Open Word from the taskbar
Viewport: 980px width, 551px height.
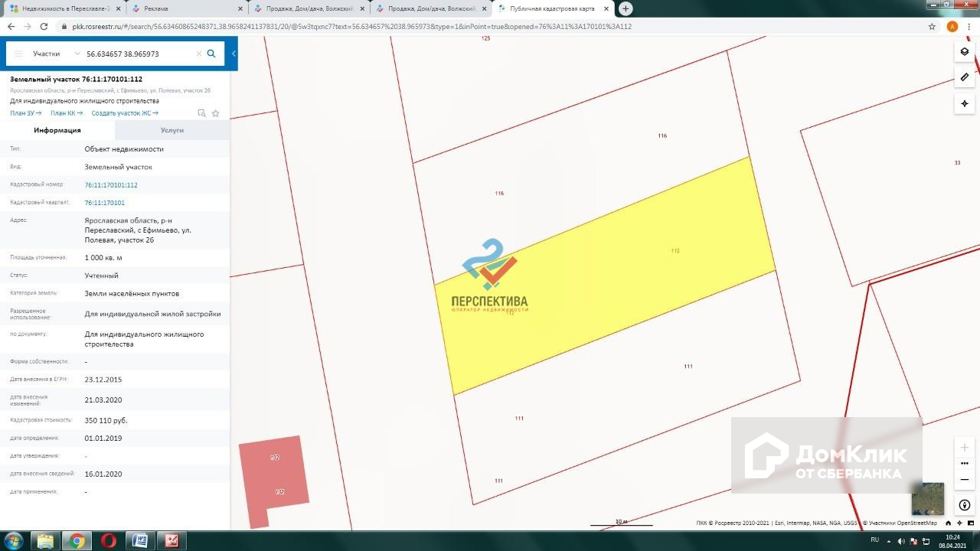click(x=140, y=541)
